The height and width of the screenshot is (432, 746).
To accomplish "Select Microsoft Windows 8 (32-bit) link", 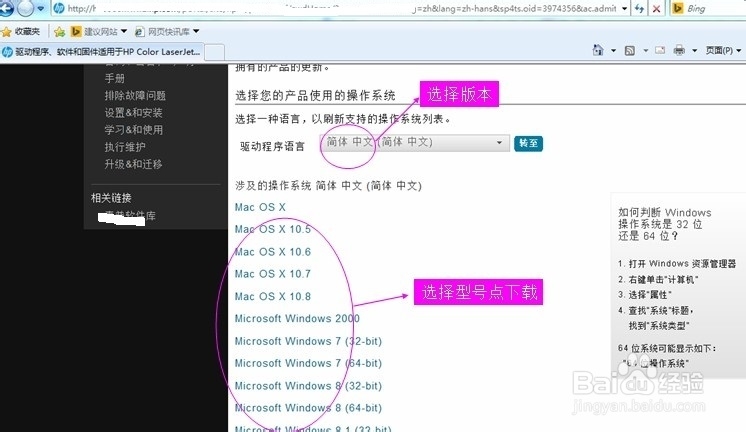I will coord(308,386).
